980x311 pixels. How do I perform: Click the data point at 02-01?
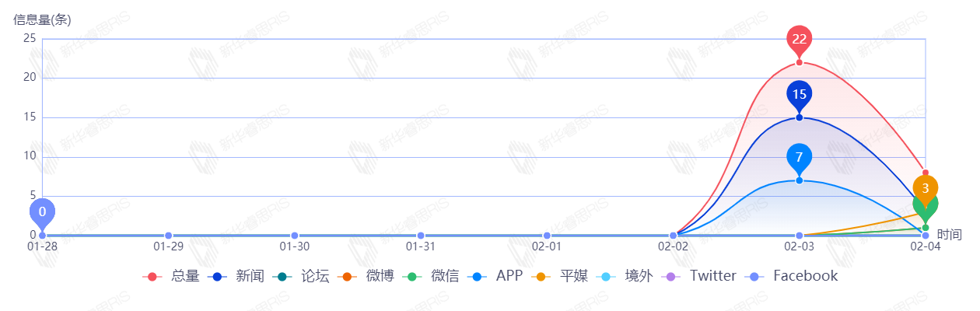[x=547, y=236]
